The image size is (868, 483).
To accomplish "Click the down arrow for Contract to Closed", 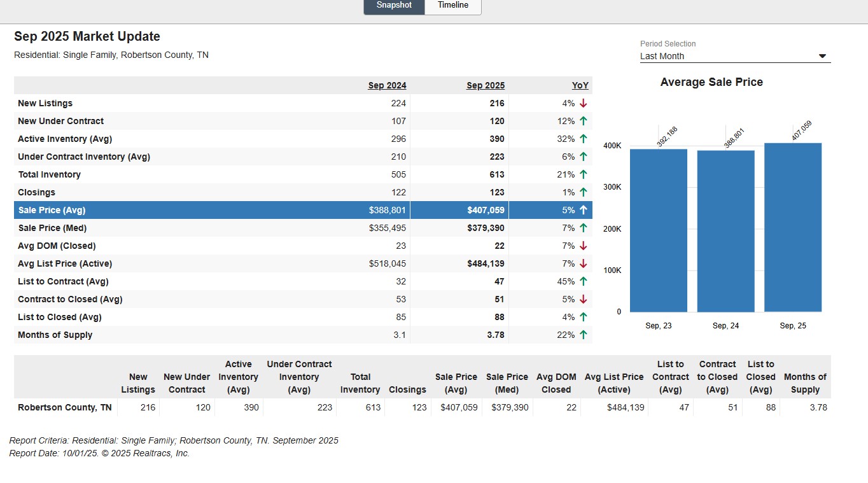I will pyautogui.click(x=583, y=299).
